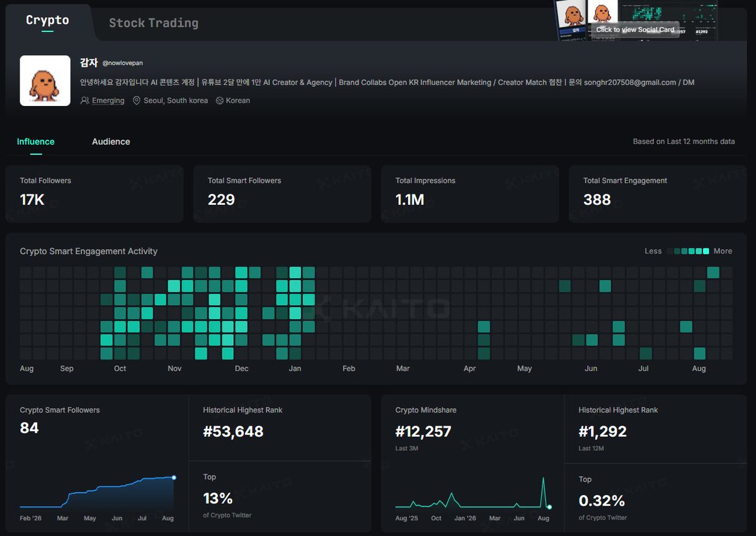Click the endpoint dot on the mindshare chart
Screen dimensions: 756x536
549,507
